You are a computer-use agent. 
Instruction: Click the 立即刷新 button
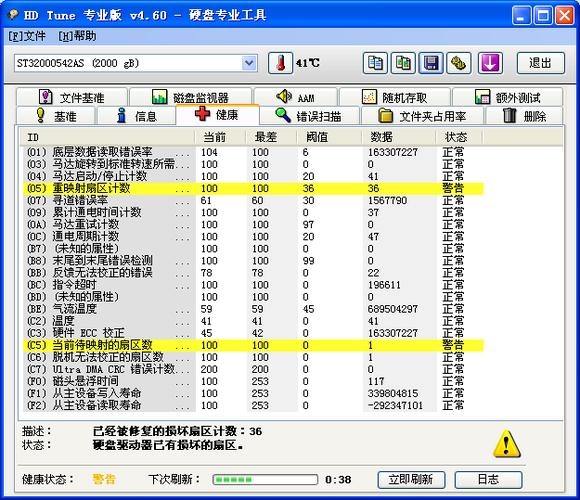pyautogui.click(x=411, y=480)
